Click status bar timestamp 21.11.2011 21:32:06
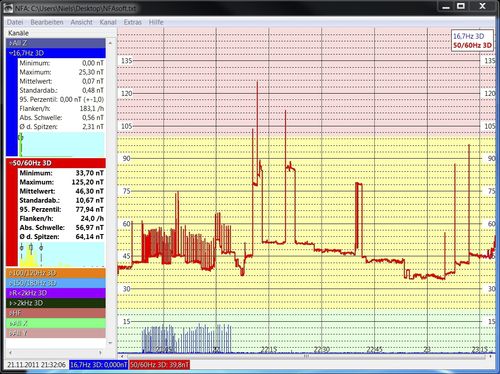 (36, 365)
